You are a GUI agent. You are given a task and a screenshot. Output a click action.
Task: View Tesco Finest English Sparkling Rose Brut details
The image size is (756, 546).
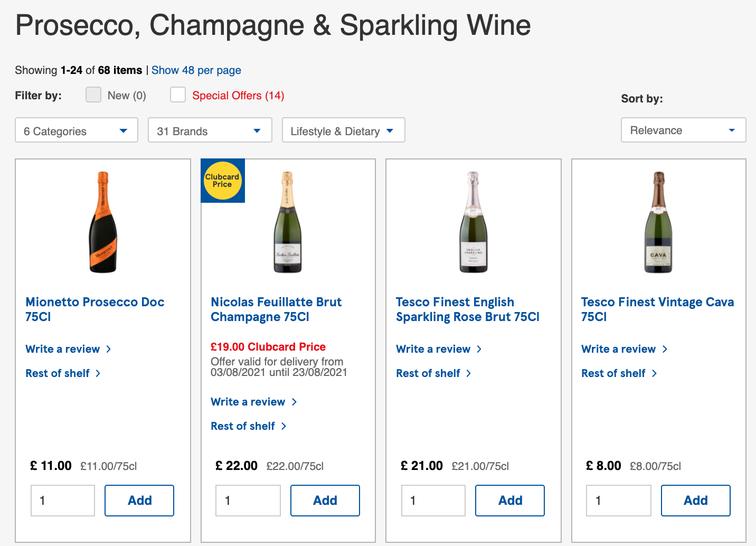(467, 309)
